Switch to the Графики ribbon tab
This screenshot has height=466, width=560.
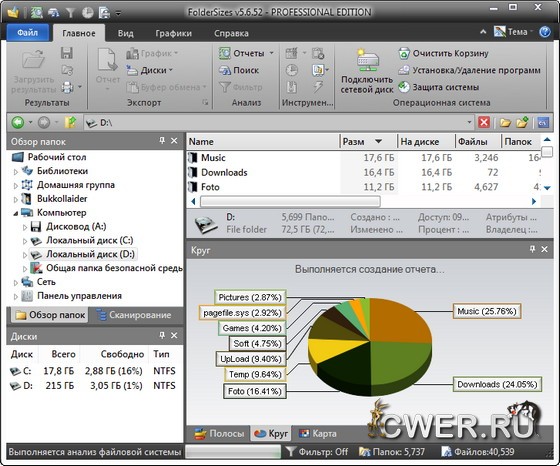point(174,33)
